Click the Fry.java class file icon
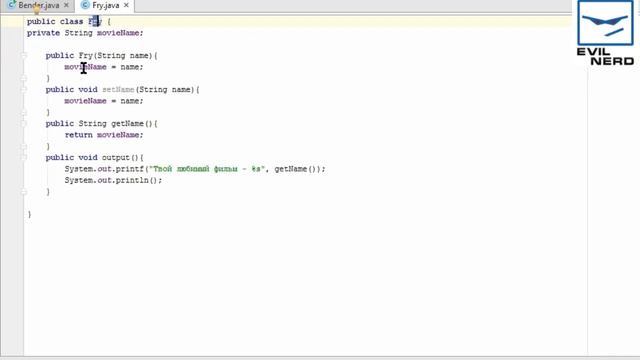 (x=85, y=5)
